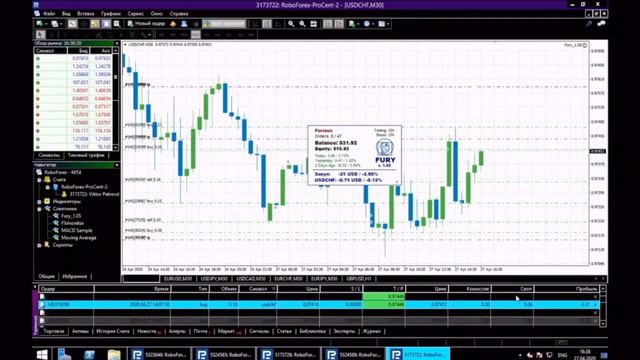Viewport: 640px width, 360px height.
Task: Switch to the EURCHF,M30 chart tab
Action: [288, 279]
